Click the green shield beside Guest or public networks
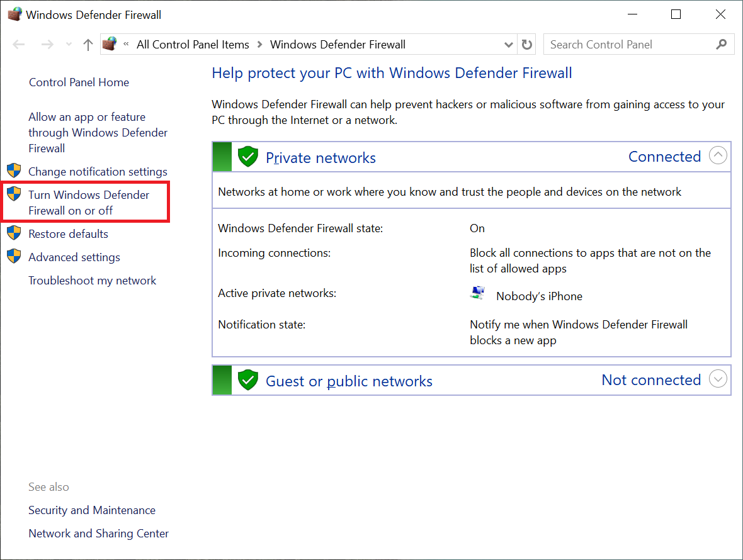The image size is (743, 560). 248,380
